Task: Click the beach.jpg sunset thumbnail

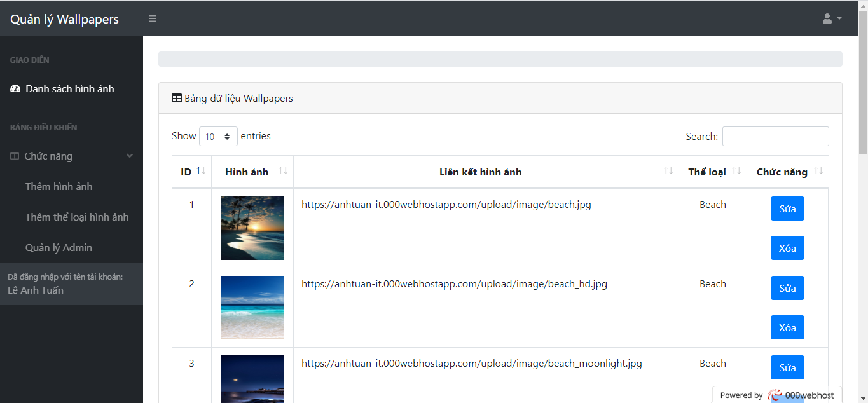Action: coord(252,228)
